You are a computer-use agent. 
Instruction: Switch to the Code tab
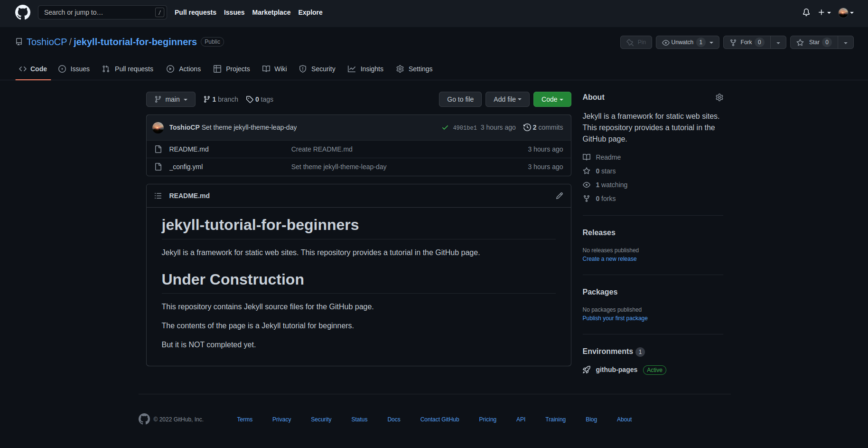[33, 69]
